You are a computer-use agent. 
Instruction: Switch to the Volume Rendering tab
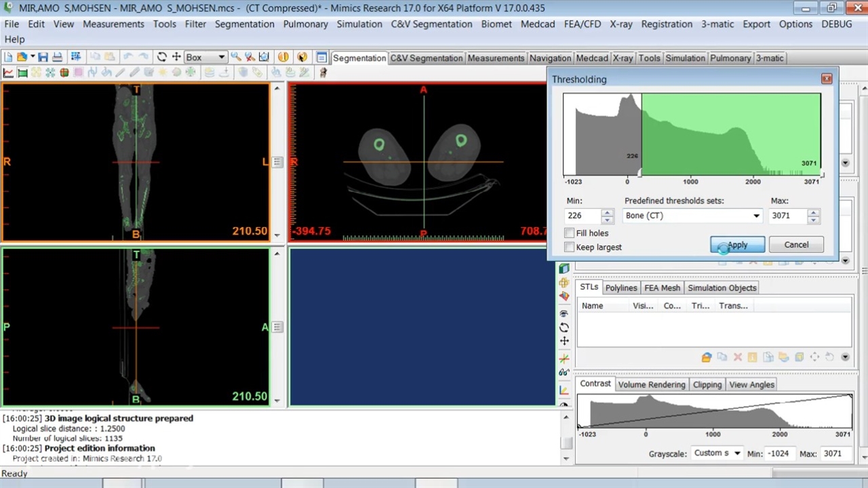click(x=651, y=384)
